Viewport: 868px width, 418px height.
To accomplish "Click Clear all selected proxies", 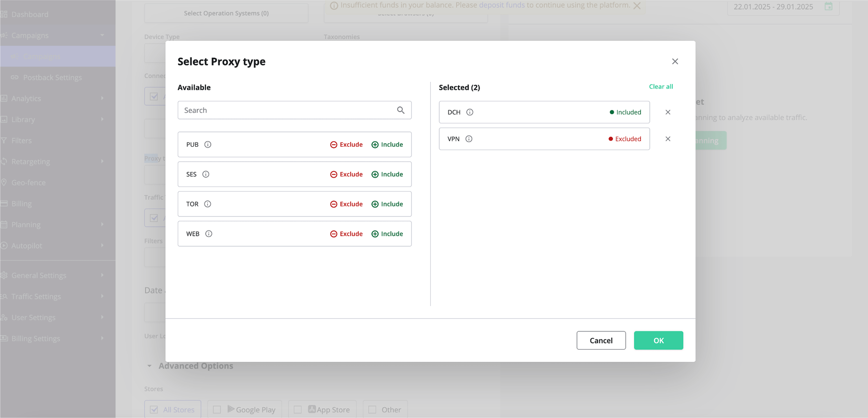I will (x=661, y=87).
